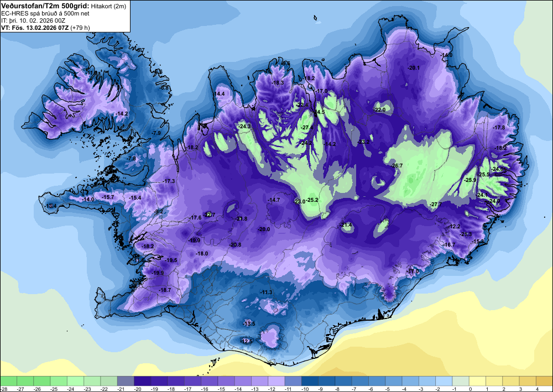Image resolution: width=553 pixels, height=392 pixels.
Task: Click the -25.2 temperature label
Action: (312, 200)
